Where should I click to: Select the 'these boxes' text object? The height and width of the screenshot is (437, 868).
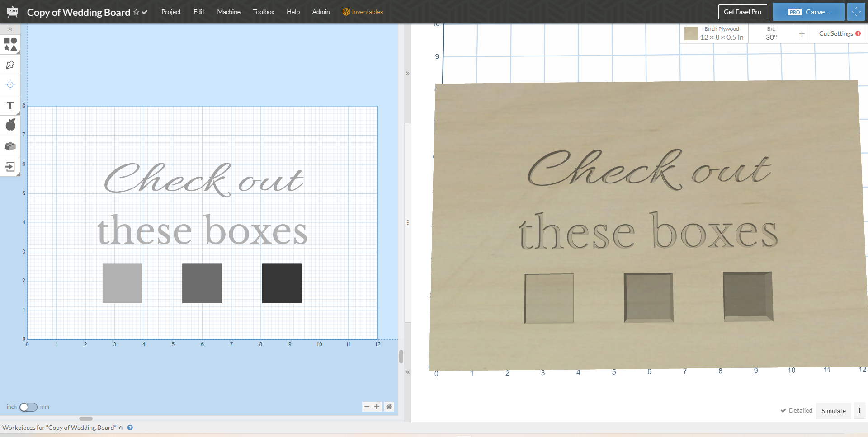pos(203,230)
